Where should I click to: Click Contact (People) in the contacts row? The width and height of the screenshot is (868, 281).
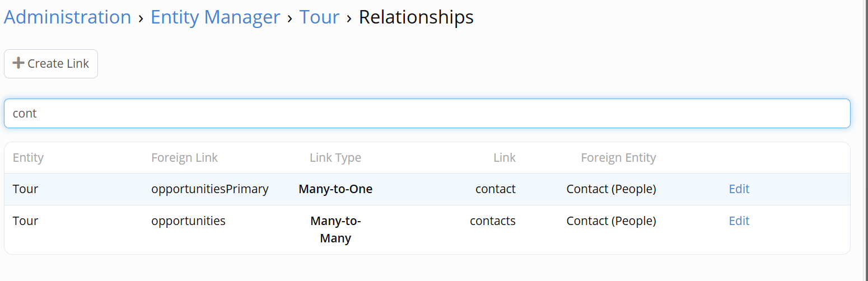(x=611, y=221)
